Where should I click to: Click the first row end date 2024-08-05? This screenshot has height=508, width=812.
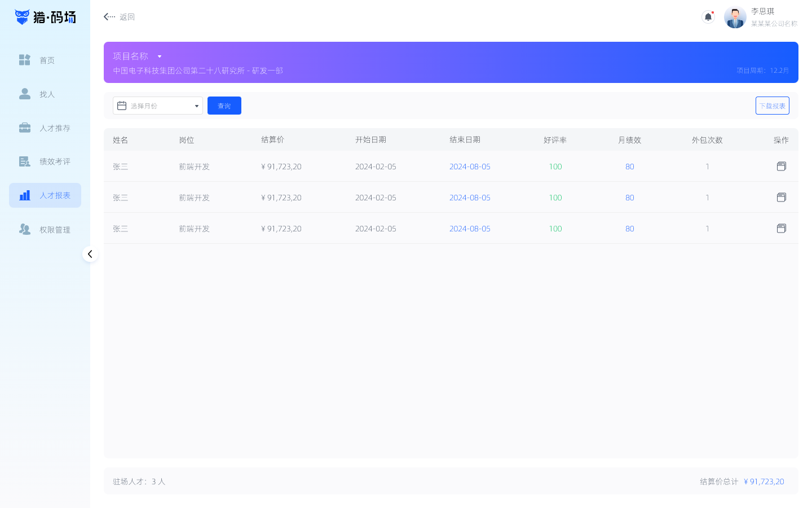tap(470, 167)
